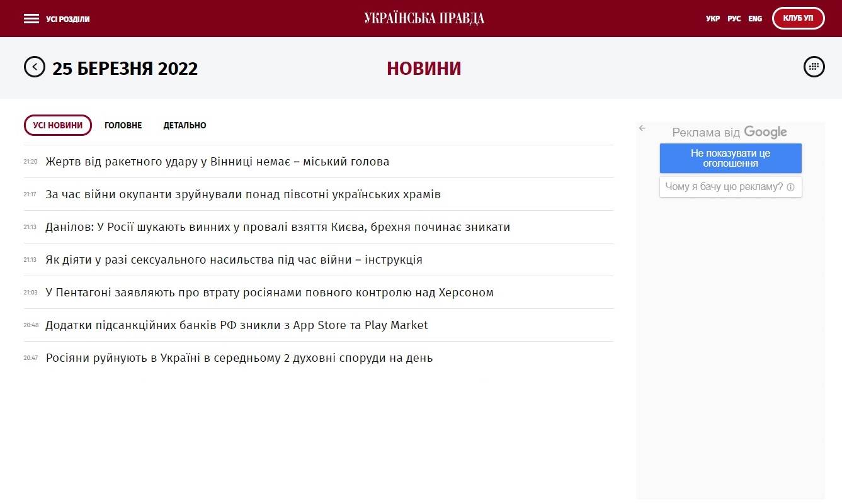Open news about rocket strike in Вінниці
The height and width of the screenshot is (504, 842).
coord(217,162)
